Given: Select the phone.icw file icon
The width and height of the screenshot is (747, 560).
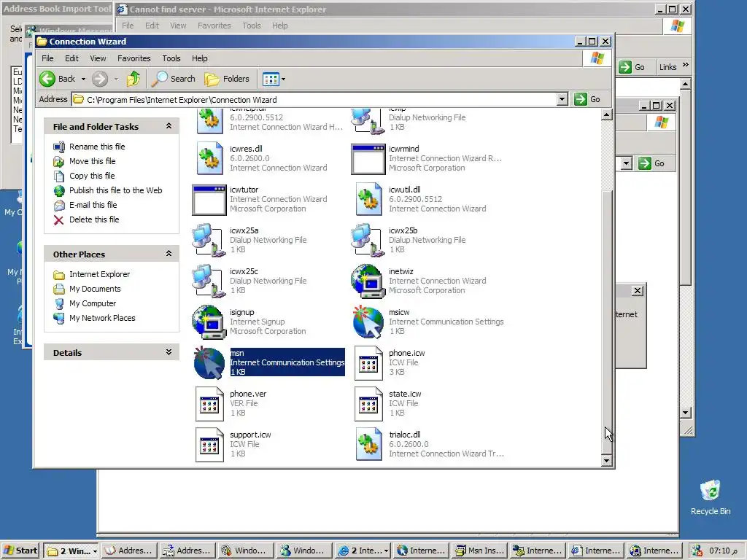Looking at the screenshot, I should [368, 363].
